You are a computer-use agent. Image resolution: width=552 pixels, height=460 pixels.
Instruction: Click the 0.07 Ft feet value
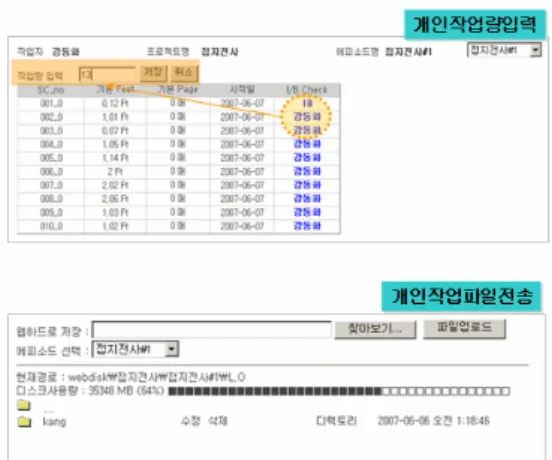[x=115, y=131]
